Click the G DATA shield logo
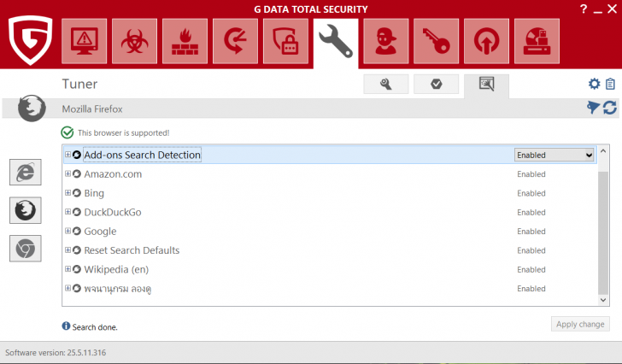The image size is (622, 364). tap(30, 39)
